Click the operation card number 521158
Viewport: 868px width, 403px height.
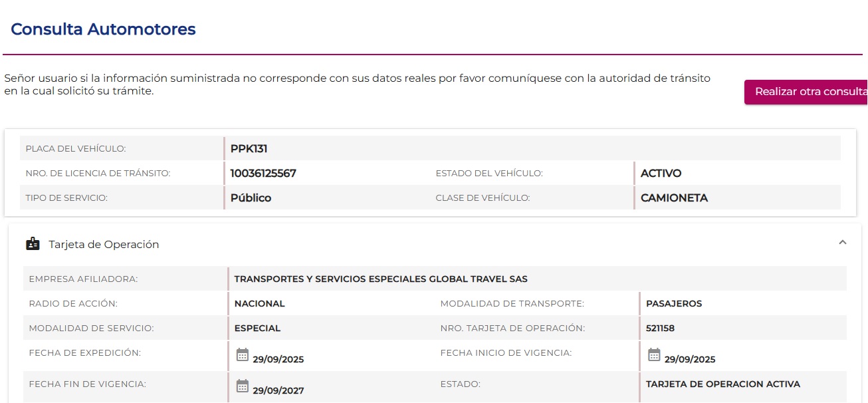click(660, 329)
